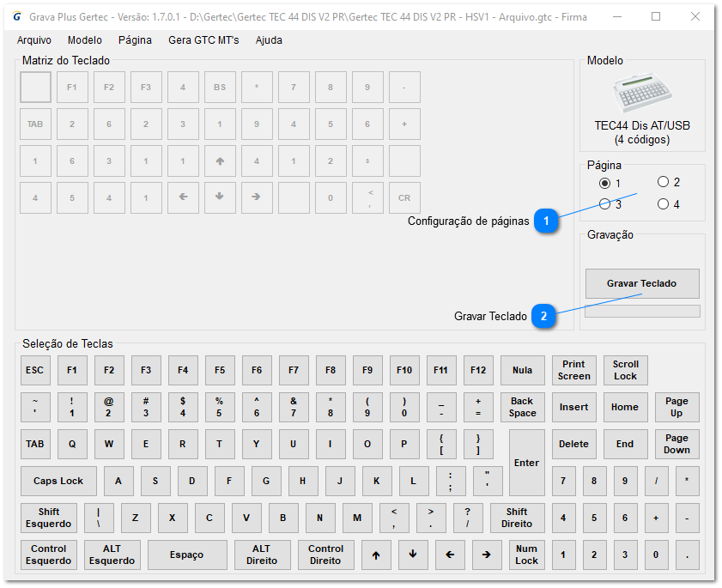
Task: Open the Modelo menu
Action: point(84,40)
